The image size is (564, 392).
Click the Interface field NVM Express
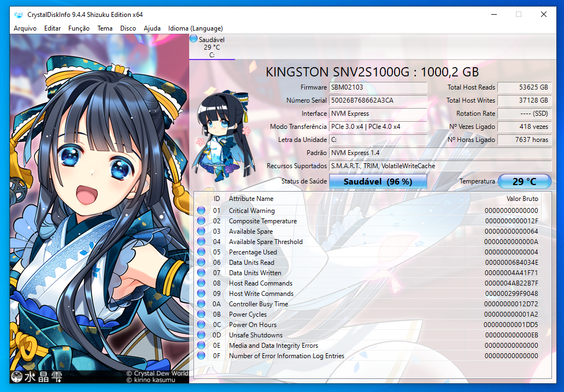click(378, 114)
